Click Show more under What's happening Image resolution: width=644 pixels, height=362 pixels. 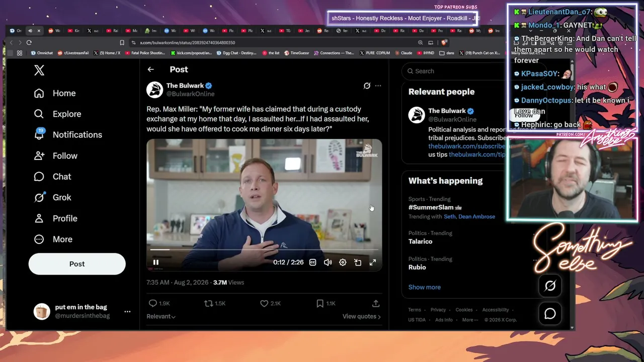click(424, 287)
